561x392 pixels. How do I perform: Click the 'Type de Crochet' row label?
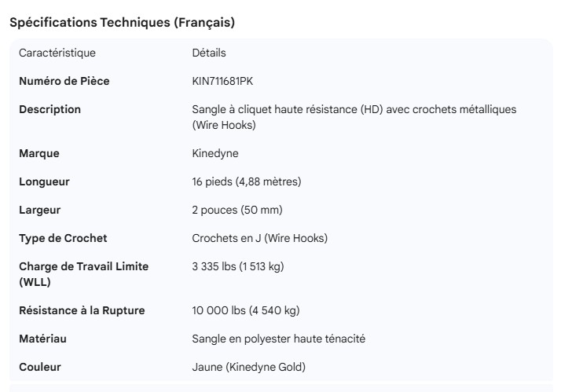[x=63, y=238]
